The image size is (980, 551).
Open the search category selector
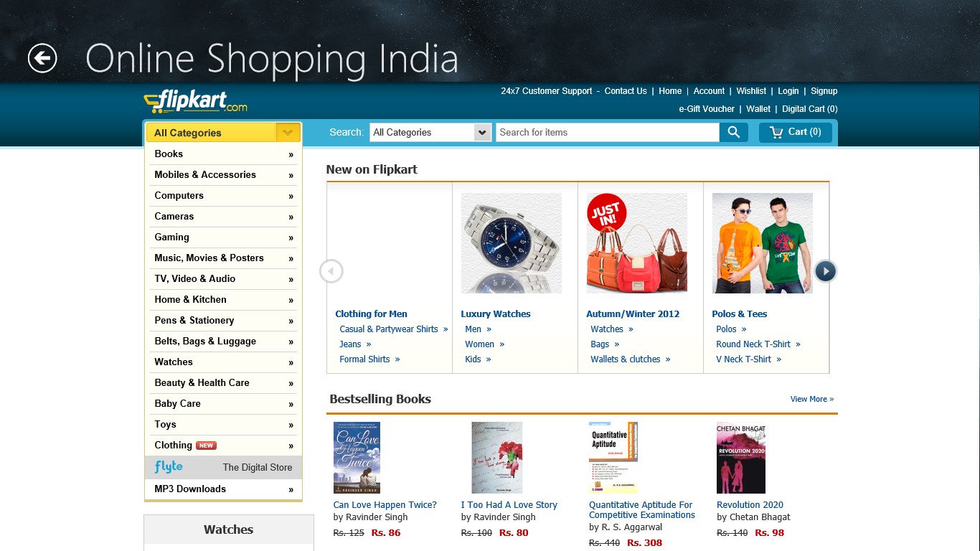pos(430,132)
